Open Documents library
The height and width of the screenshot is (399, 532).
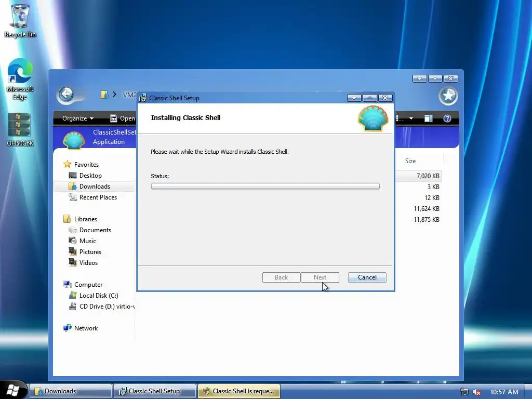[x=95, y=230]
